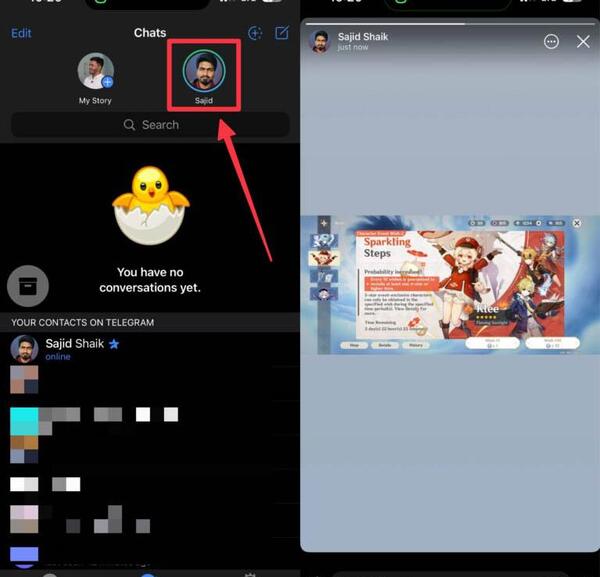Tap 'YOUR CONTACTS ON TELEGRAM' header
The image size is (600, 577).
82,323
